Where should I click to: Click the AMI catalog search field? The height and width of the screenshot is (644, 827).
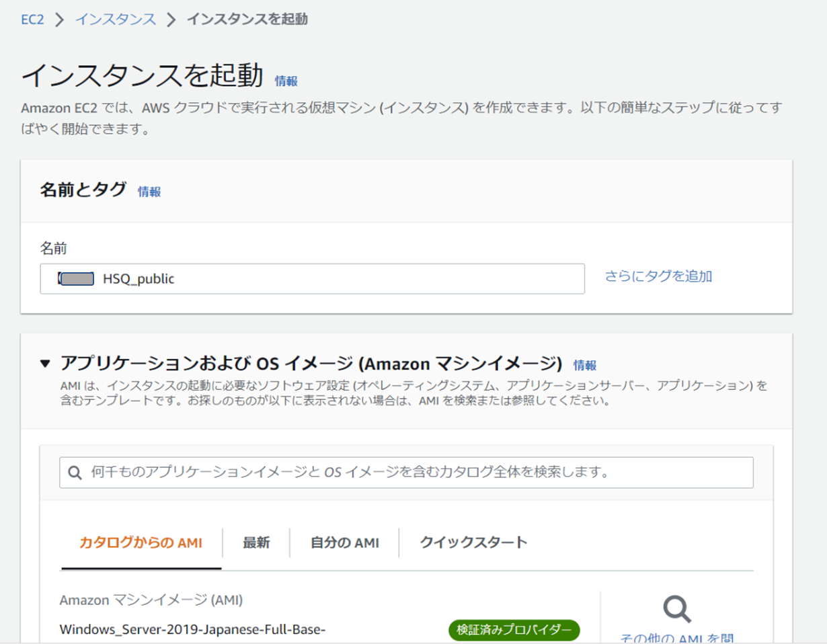406,473
